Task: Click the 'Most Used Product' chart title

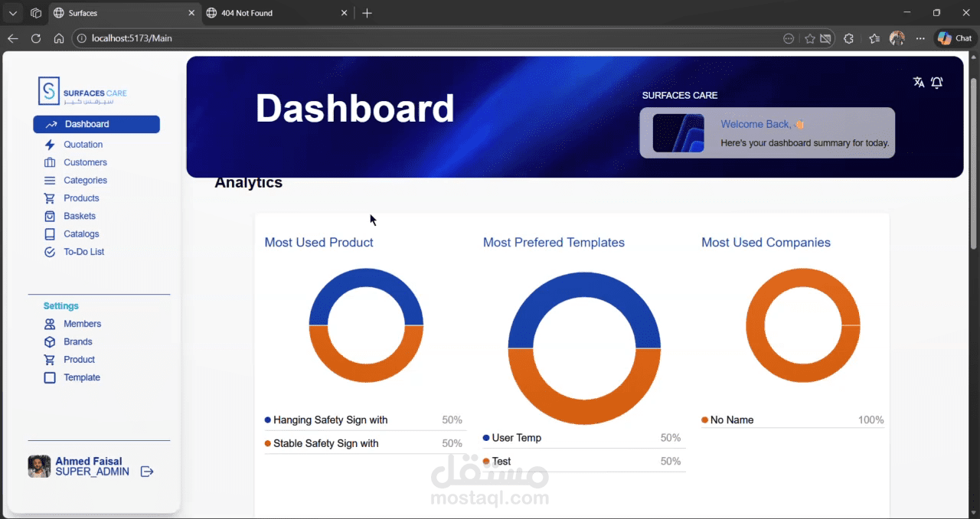Action: (x=319, y=243)
